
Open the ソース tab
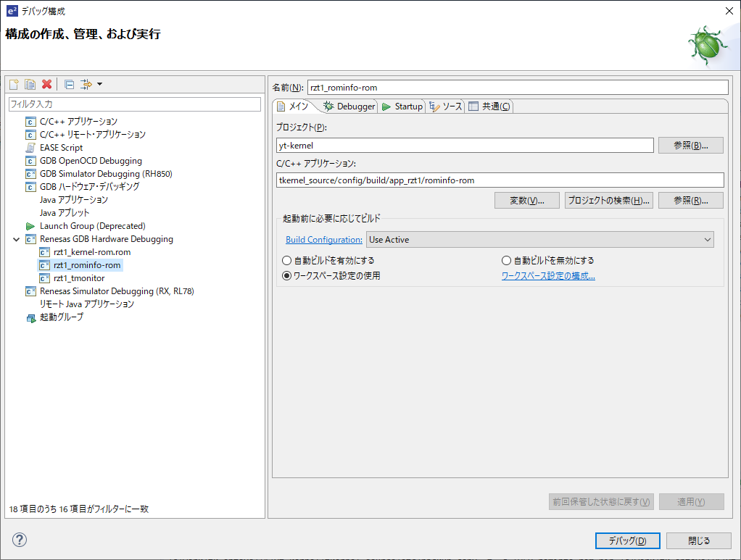coord(446,106)
